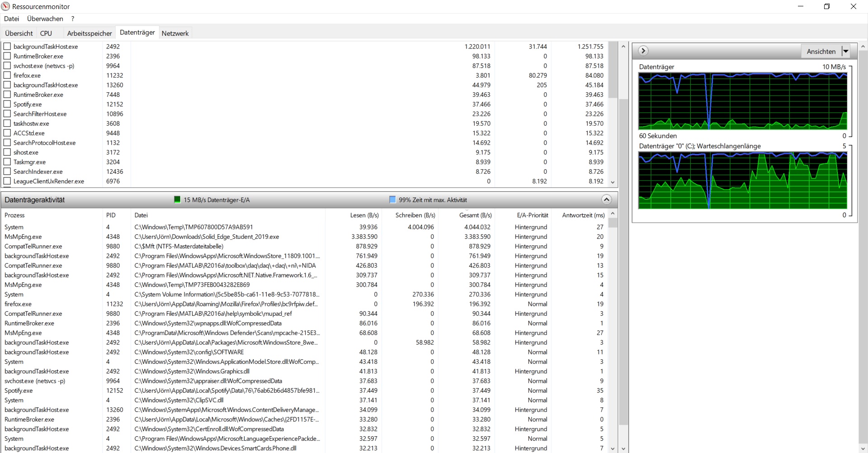
Task: Click down arrow of process list scrollbar
Action: click(x=613, y=182)
